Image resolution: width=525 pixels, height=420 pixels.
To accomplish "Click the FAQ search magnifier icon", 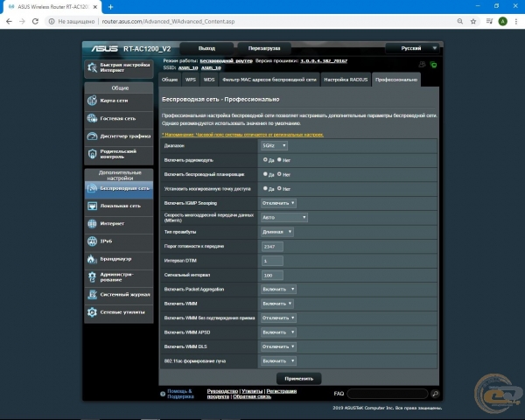I will (435, 394).
